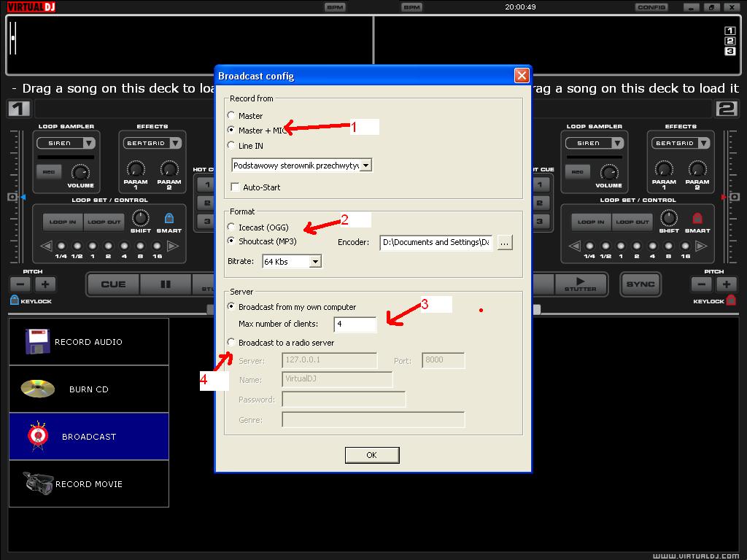Open the RECORD MOVIE camera icon tab
The image size is (747, 560).
[88, 484]
